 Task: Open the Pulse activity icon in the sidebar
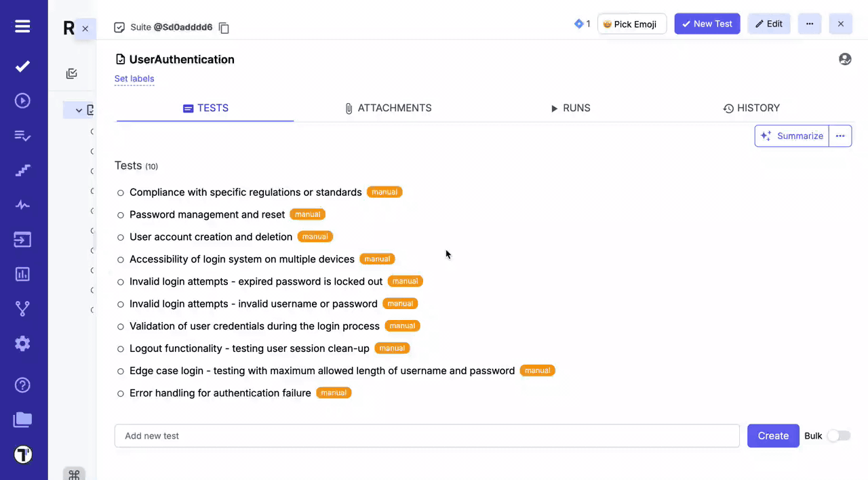tap(22, 205)
